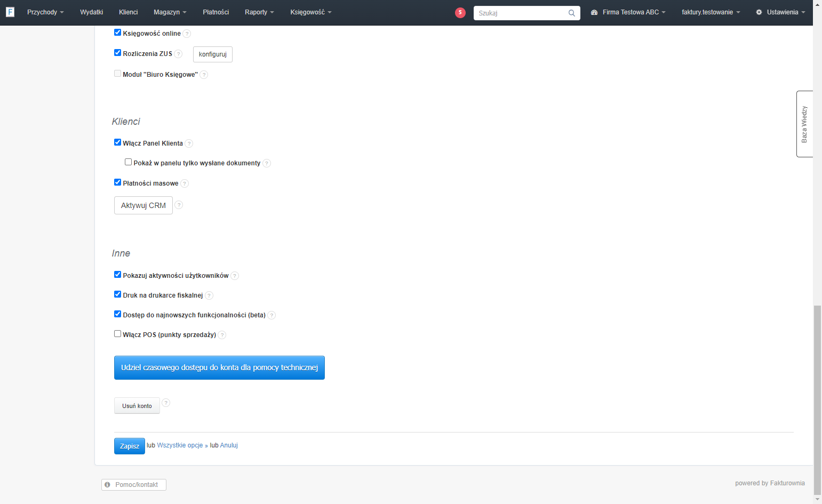This screenshot has height=504, width=822.
Task: Click the Ustawienia gear icon
Action: [x=759, y=12]
